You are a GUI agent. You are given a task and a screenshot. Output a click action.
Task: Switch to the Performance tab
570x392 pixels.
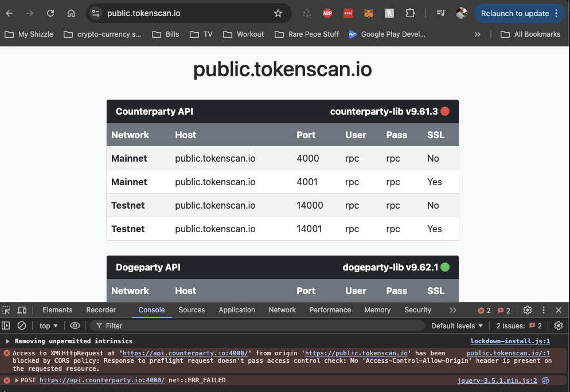(330, 310)
